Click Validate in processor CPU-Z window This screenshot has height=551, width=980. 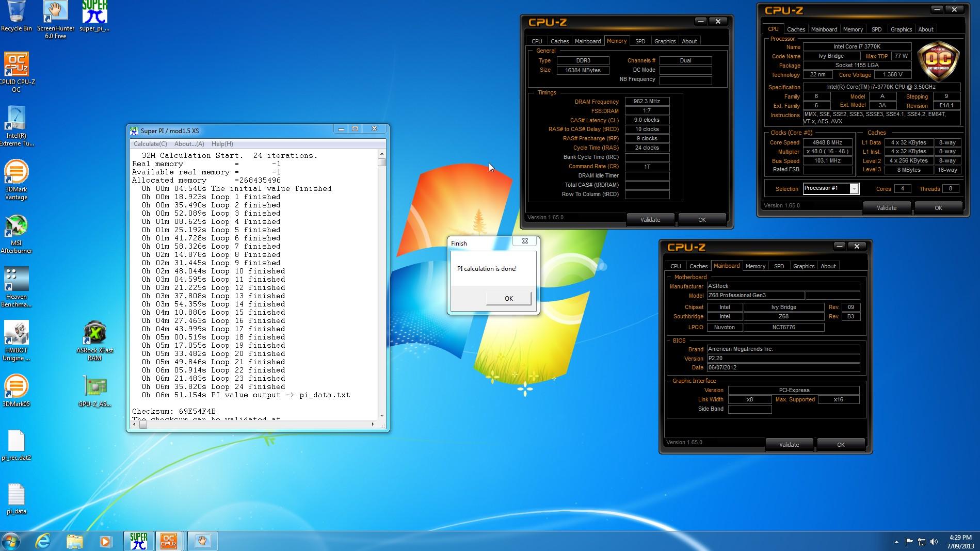(x=887, y=208)
